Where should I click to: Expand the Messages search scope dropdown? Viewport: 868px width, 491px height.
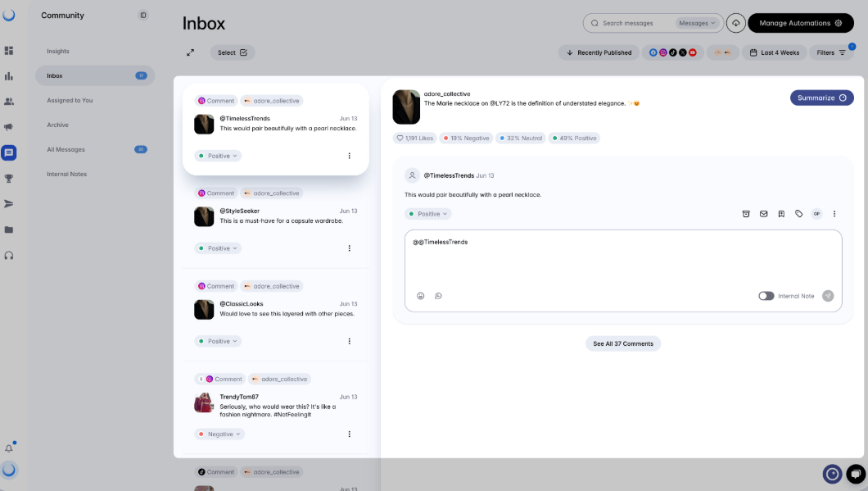point(698,23)
